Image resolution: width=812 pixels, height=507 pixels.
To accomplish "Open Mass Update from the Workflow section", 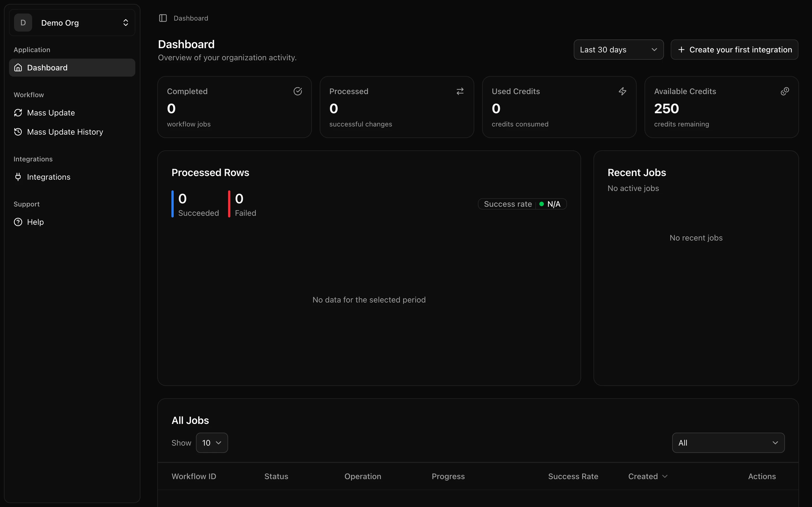I will click(51, 113).
